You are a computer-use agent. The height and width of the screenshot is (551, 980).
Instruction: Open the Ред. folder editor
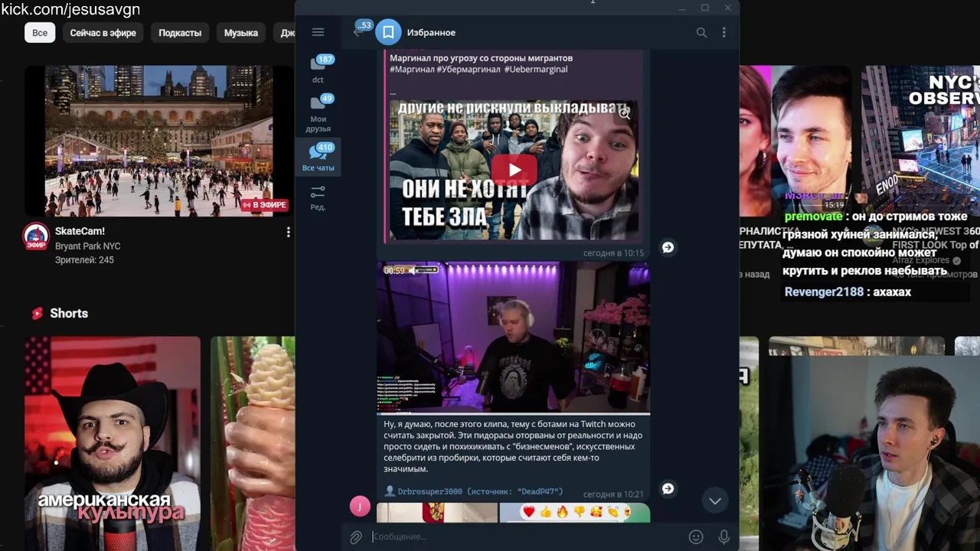tap(318, 197)
